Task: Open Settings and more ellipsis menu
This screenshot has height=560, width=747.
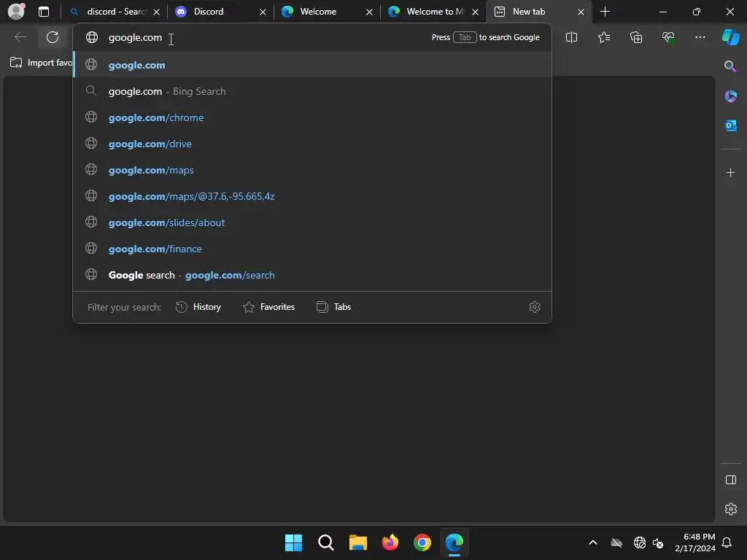Action: click(700, 37)
